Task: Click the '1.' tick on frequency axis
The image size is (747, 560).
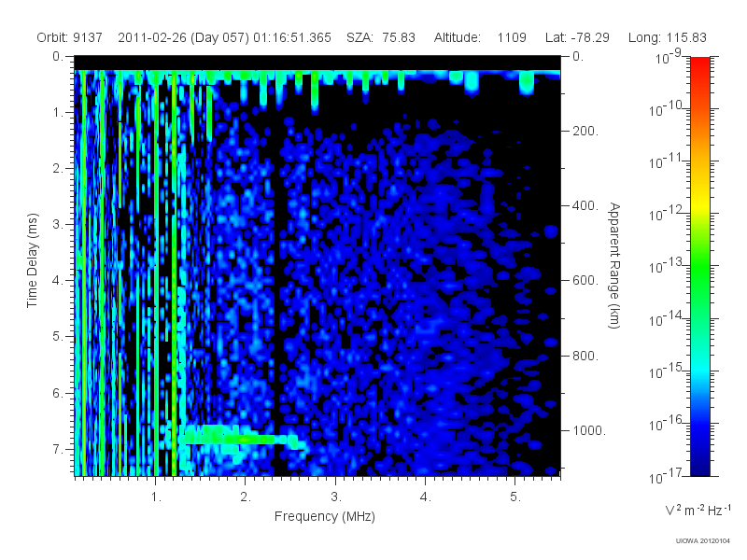Action: 157,497
